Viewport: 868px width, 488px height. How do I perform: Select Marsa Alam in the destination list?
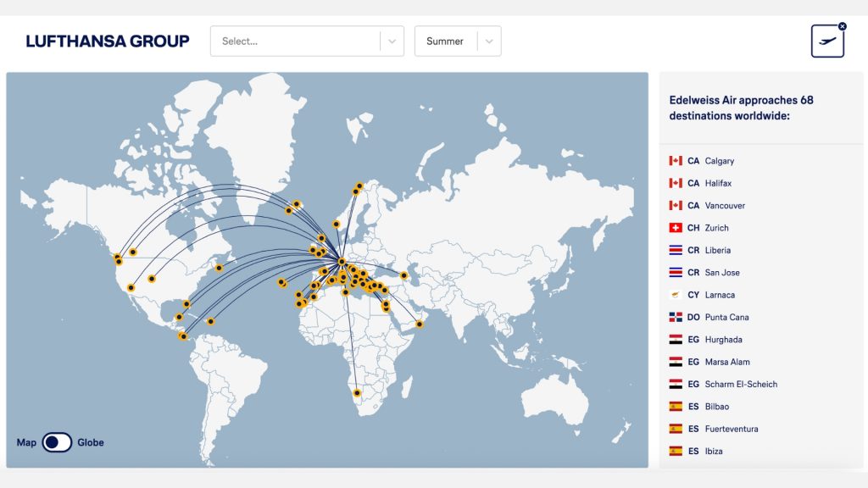(727, 362)
